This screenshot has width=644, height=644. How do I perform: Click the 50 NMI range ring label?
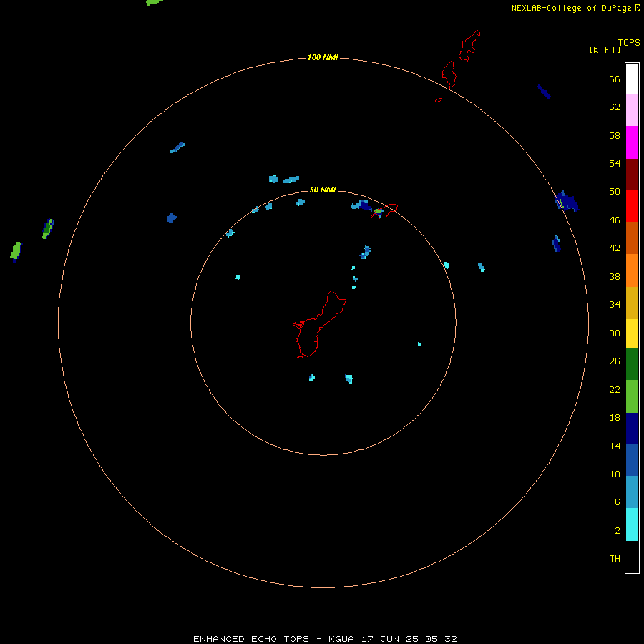(323, 190)
